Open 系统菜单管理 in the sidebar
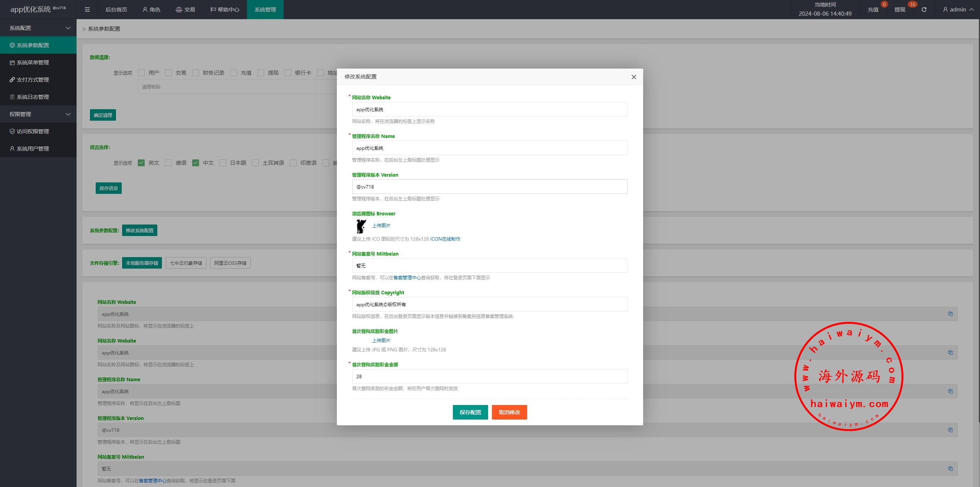The width and height of the screenshot is (980, 487). pyautogui.click(x=33, y=62)
